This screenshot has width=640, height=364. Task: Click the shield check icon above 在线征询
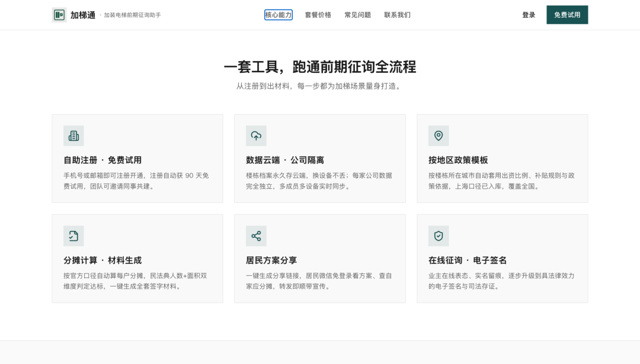click(439, 236)
